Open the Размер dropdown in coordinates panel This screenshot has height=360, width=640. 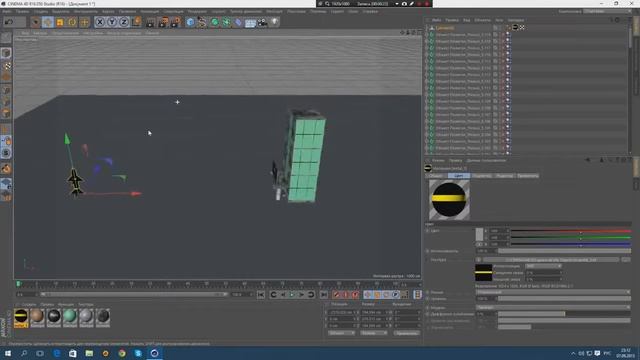pyautogui.click(x=373, y=333)
